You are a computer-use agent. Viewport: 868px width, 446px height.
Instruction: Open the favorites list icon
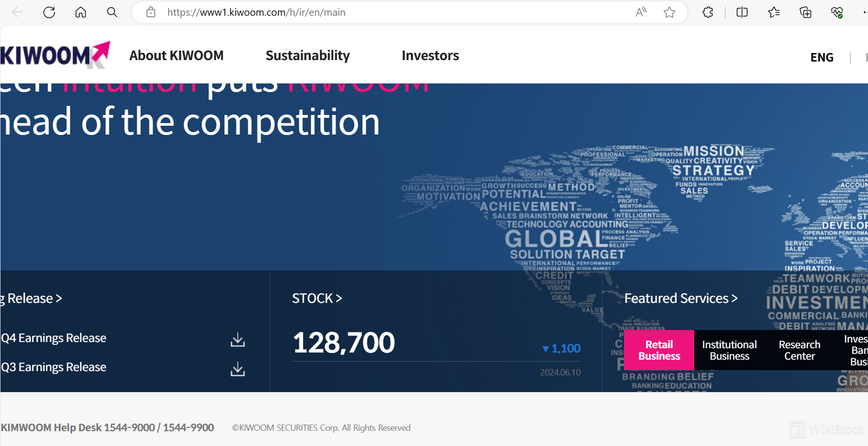point(774,12)
